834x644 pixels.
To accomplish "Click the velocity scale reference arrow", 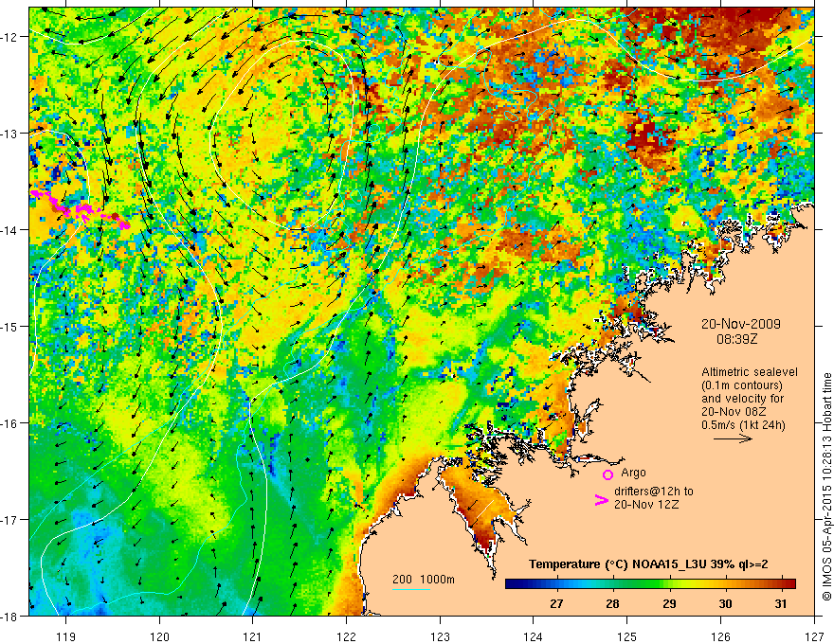I will [733, 438].
